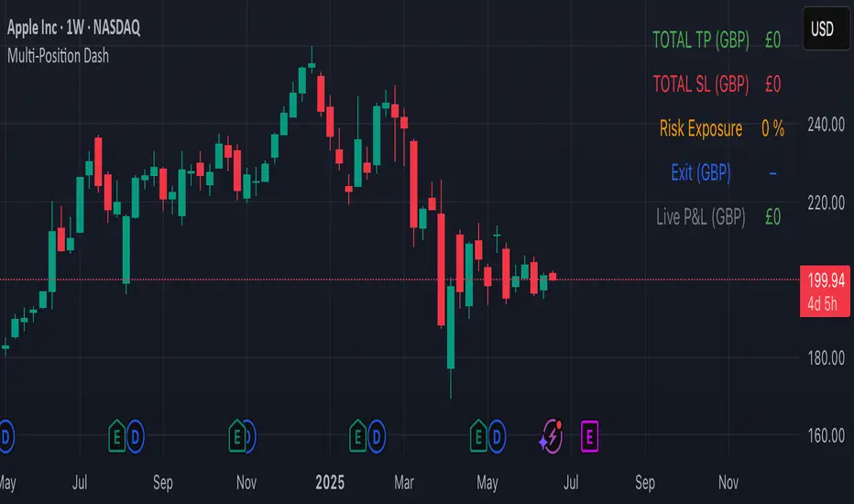Open the green earnings E marker near May 2025
This screenshot has height=504, width=854.
pyautogui.click(x=478, y=436)
